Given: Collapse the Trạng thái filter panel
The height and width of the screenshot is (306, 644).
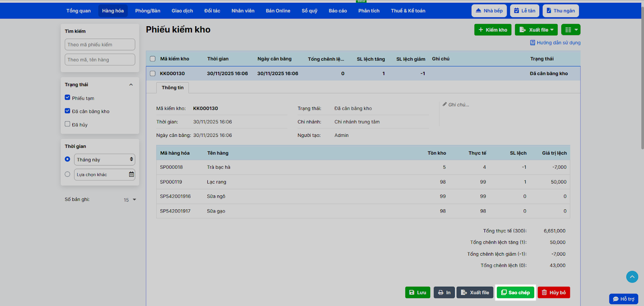Looking at the screenshot, I should 131,85.
